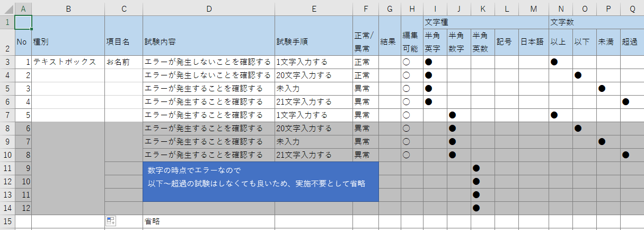Image resolution: width=644 pixels, height=230 pixels.
Task: Select エラーが発生しないことを確認する in row 3
Action: coord(209,62)
